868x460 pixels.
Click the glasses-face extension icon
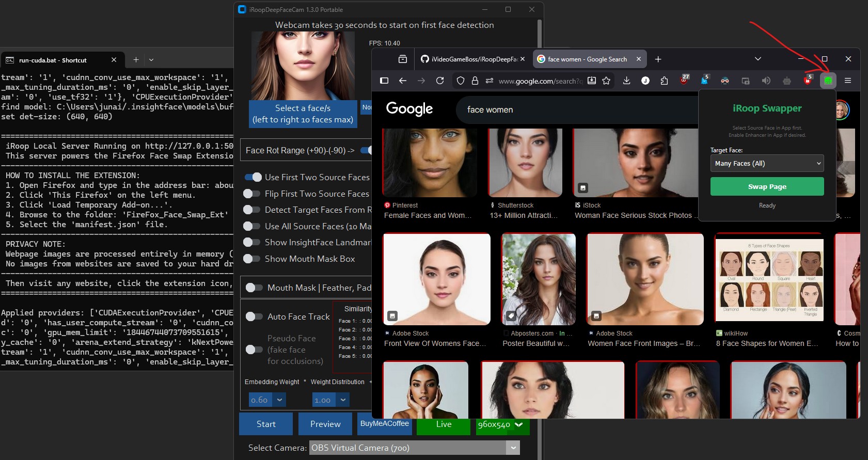tap(725, 81)
